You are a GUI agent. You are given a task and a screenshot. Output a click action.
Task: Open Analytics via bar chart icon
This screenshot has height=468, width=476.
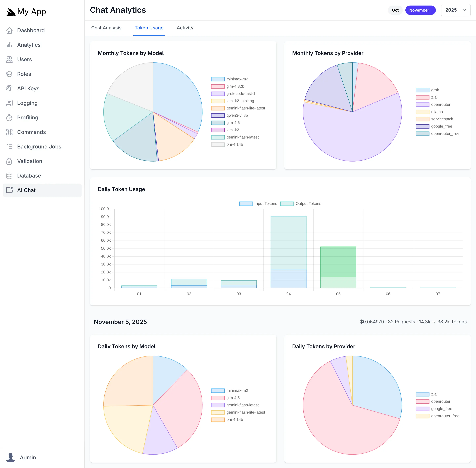pyautogui.click(x=9, y=45)
